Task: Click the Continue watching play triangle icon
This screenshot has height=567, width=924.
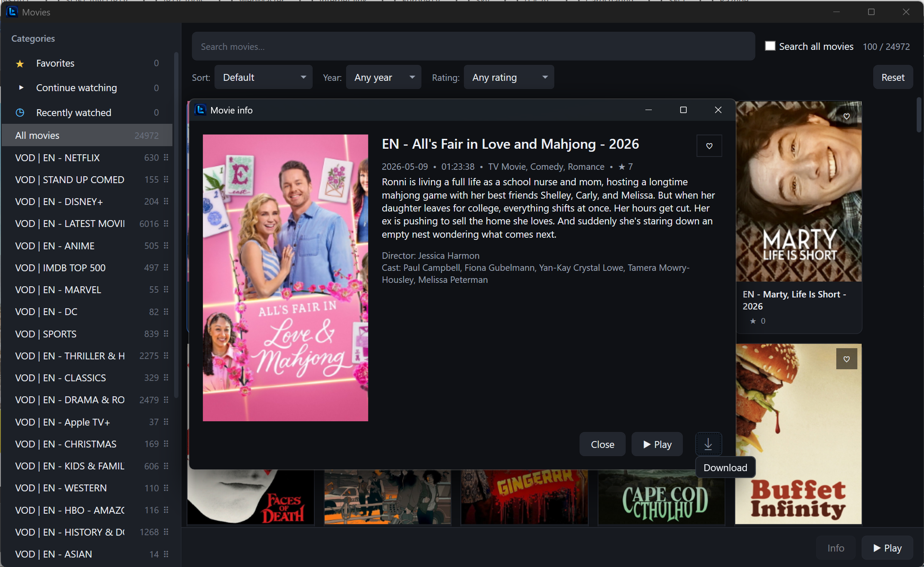Action: point(21,88)
